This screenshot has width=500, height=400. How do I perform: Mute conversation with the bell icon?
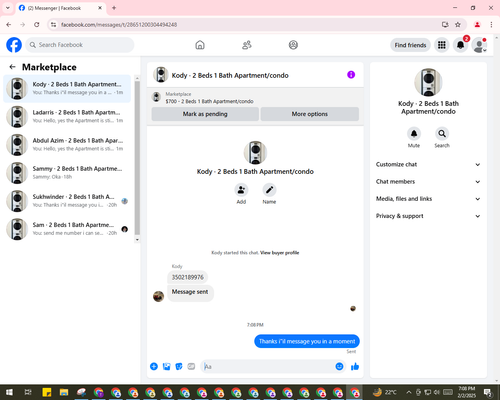click(414, 134)
